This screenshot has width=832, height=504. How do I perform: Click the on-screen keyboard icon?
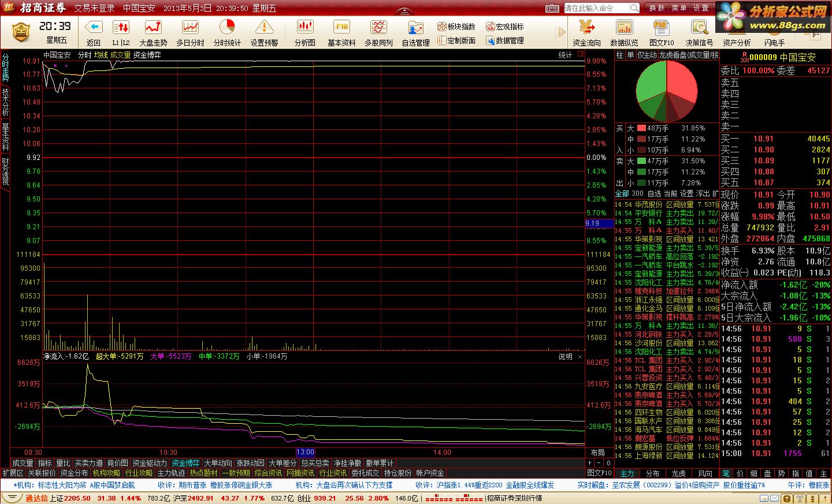tap(552, 8)
